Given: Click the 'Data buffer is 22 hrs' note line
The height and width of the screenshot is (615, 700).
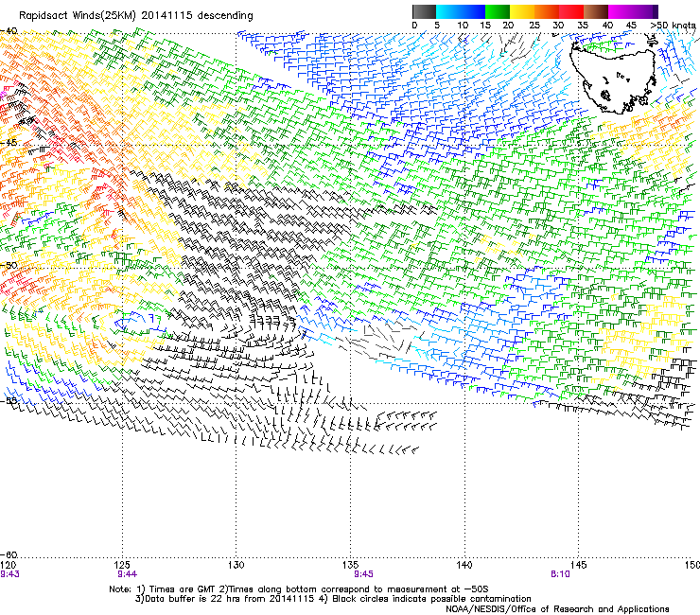Looking at the screenshot, I should click(333, 599).
